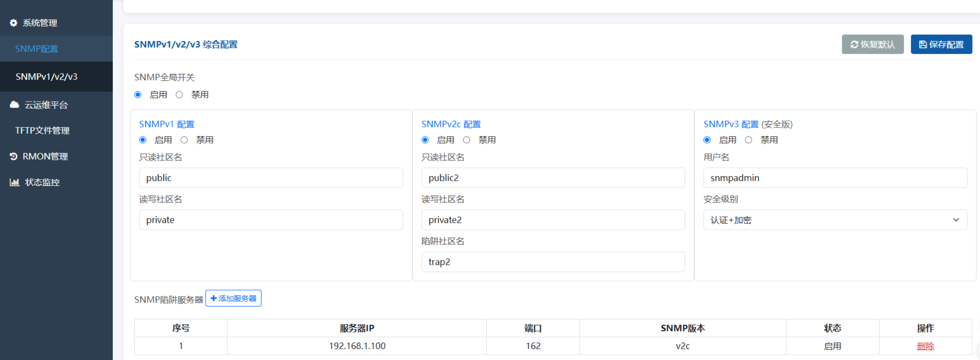This screenshot has height=360, width=980.
Task: Select 禁用 radio in SNMPv1 配置
Action: click(x=185, y=140)
